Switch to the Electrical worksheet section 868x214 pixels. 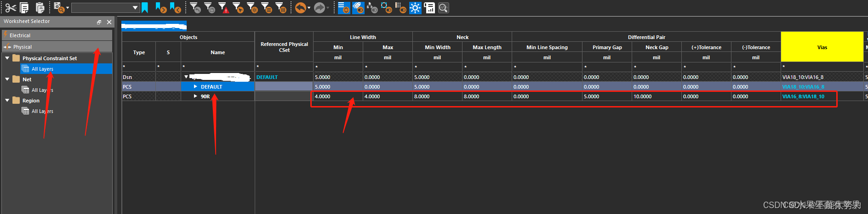(20, 35)
